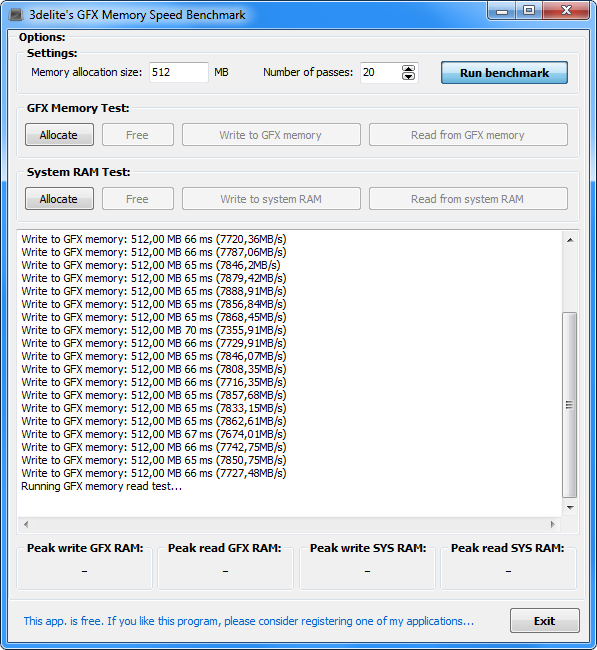Select log line with 70 ms 7355,91MB/s
597x650 pixels.
[x=154, y=330]
